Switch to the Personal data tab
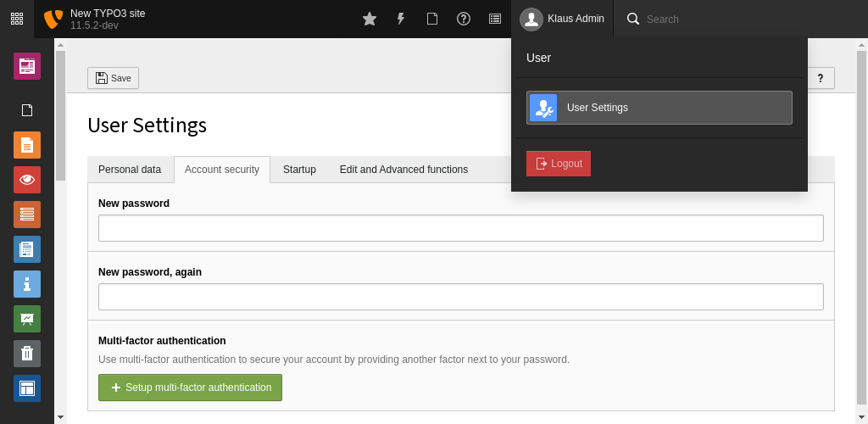Viewport: 868px width, 424px height. point(130,170)
